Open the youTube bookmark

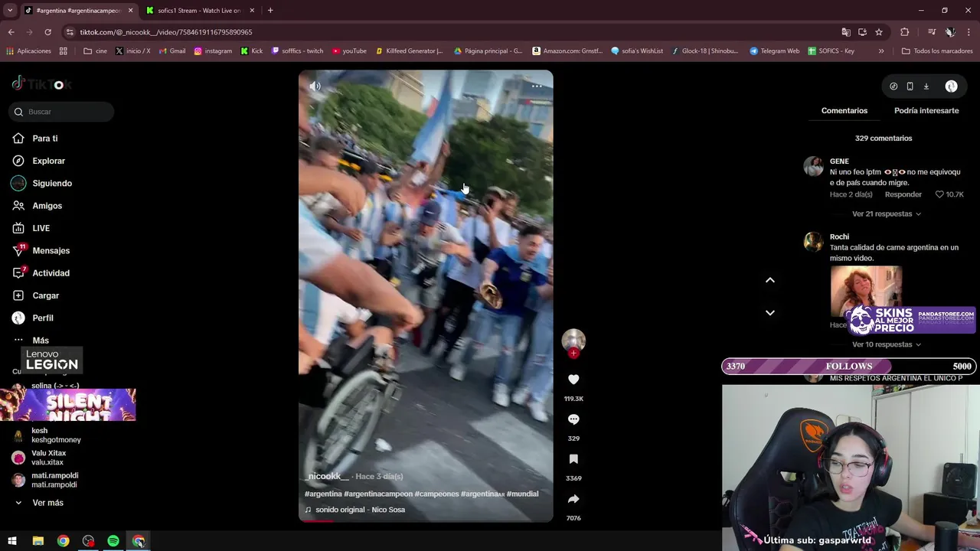click(x=349, y=51)
